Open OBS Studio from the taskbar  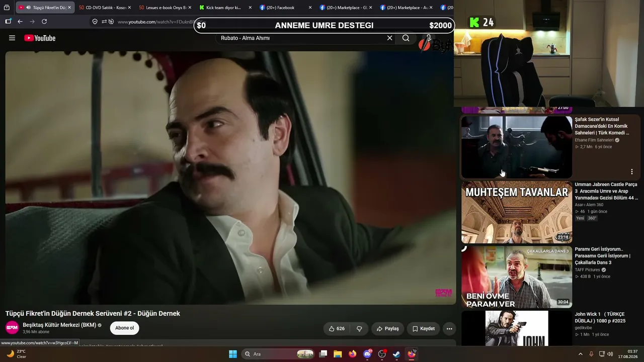coord(382,354)
